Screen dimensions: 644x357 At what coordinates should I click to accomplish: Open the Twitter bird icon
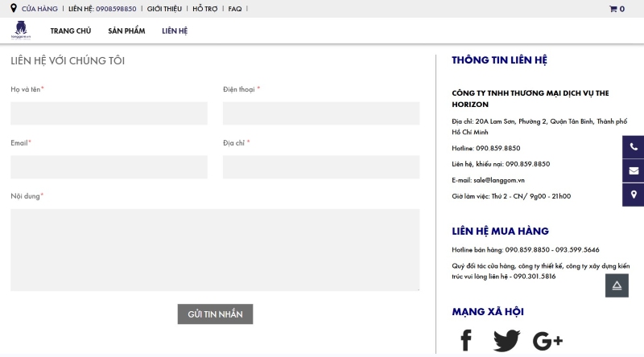coord(506,340)
